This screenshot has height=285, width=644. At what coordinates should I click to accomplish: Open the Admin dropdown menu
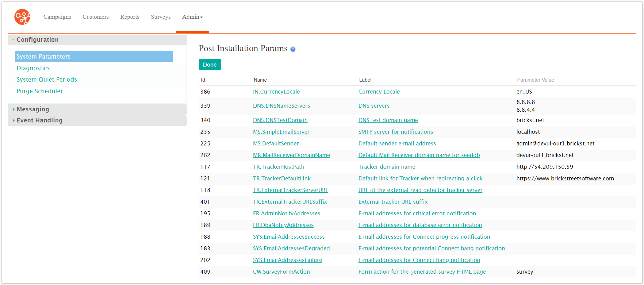[x=192, y=17]
